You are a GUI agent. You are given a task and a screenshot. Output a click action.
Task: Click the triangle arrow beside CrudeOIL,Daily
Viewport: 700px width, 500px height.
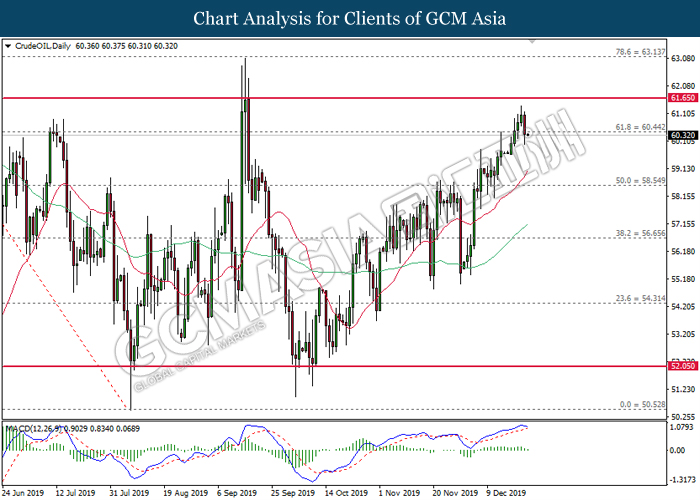9,46
